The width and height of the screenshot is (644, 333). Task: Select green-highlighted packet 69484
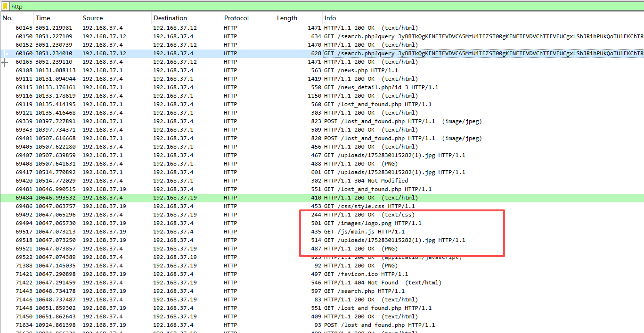(188, 198)
